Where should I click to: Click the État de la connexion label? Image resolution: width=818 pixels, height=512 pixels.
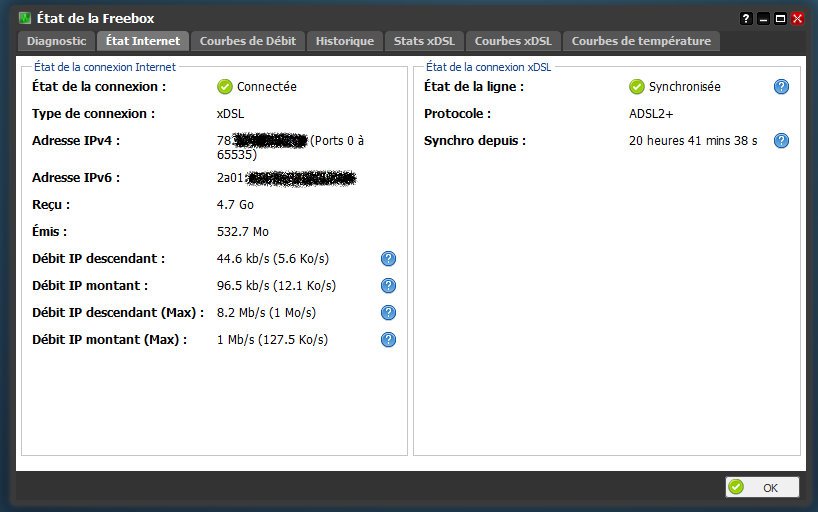(99, 87)
